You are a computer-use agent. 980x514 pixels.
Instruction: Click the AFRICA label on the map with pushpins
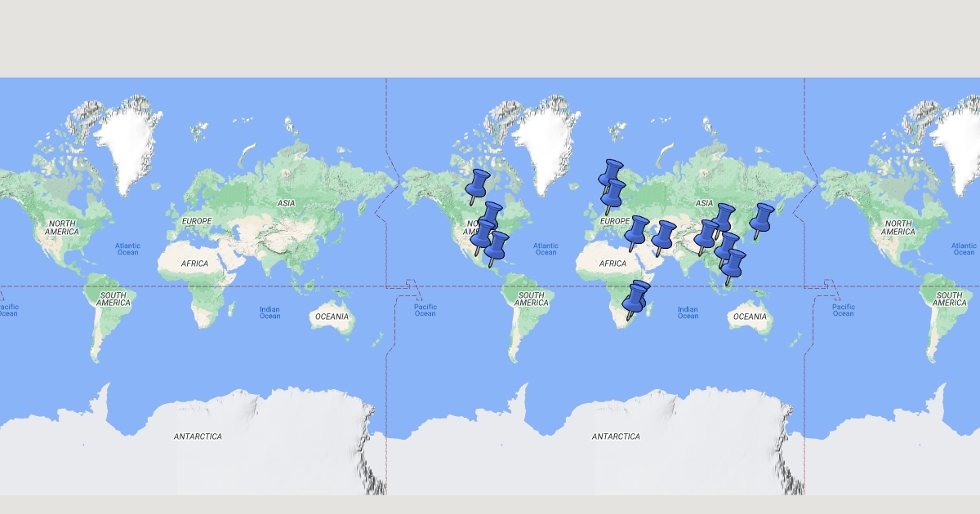tap(613, 264)
